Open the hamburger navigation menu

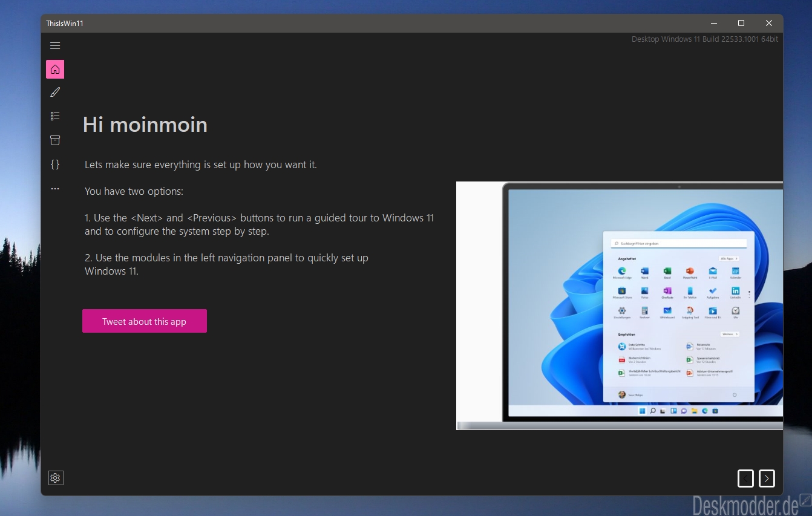[55, 46]
